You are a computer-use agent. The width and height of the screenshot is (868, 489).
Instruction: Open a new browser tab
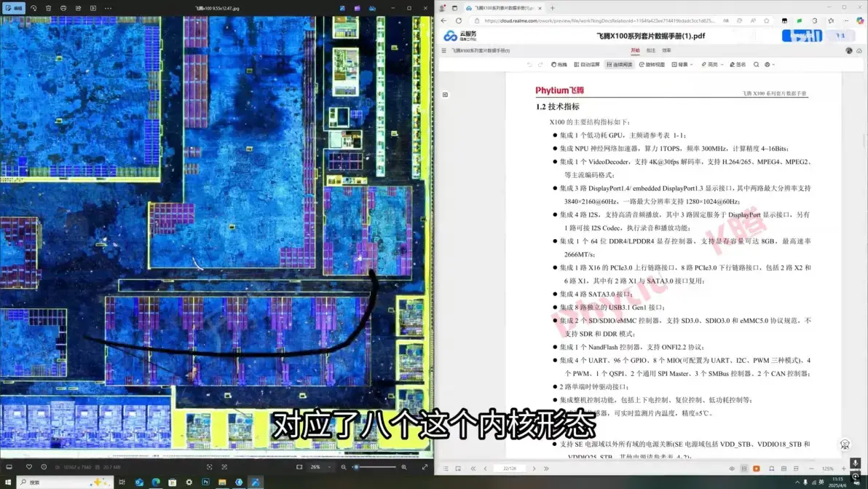tap(553, 8)
